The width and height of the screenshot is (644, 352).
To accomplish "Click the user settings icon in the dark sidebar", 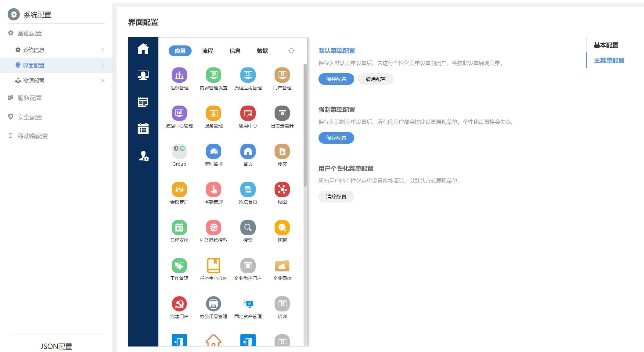I will point(143,156).
